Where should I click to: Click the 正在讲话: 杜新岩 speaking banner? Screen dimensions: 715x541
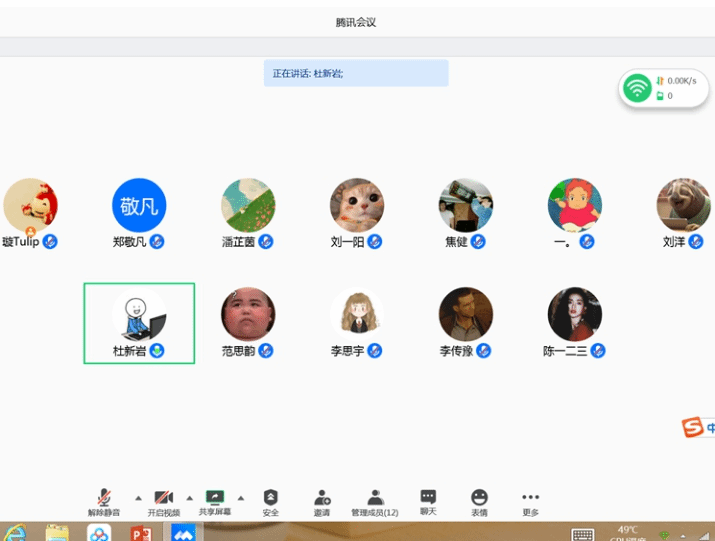356,73
